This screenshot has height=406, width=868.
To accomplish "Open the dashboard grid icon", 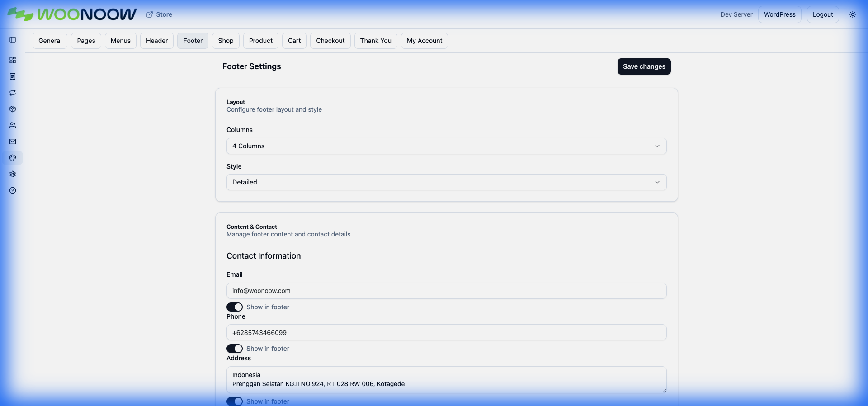I will [x=13, y=60].
